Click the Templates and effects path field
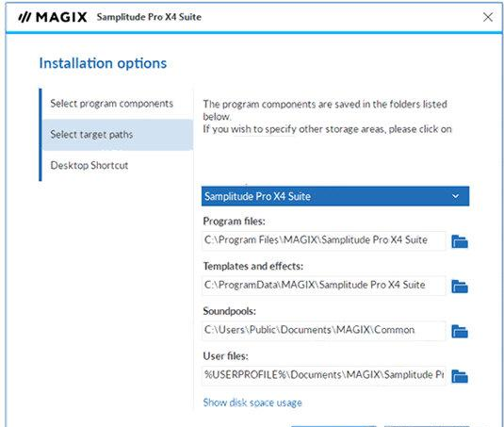Viewport: 504px width, 427px height. click(324, 286)
